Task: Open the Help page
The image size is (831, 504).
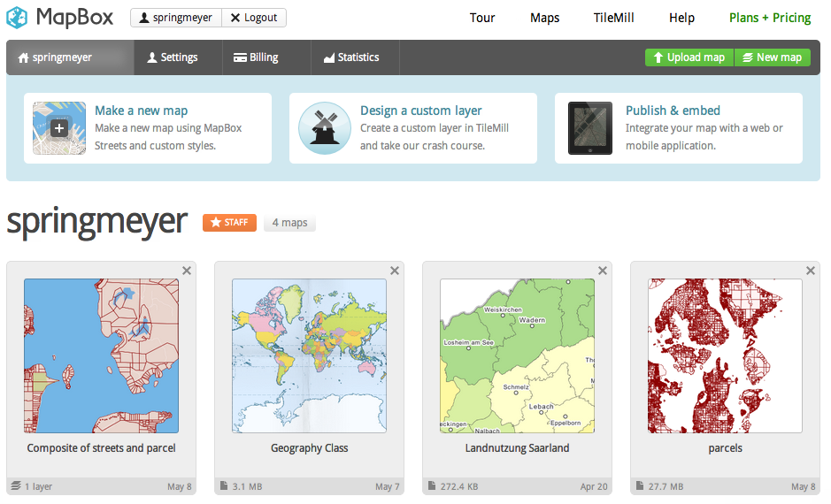Action: point(681,18)
